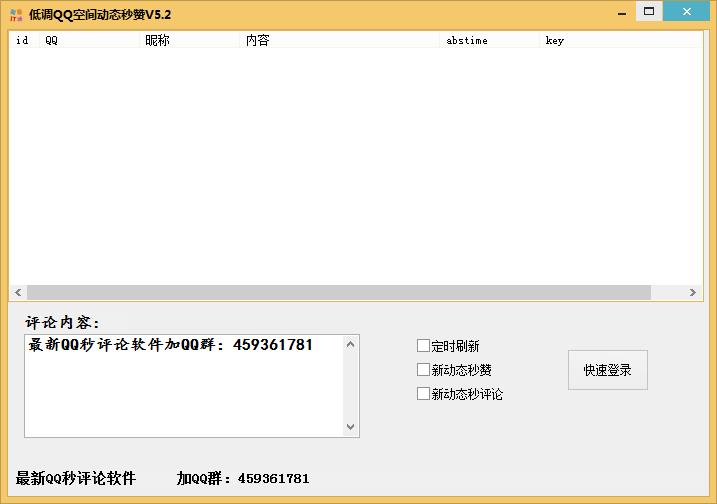717x504 pixels.
Task: Click the 评论内容 label
Action: click(x=62, y=323)
